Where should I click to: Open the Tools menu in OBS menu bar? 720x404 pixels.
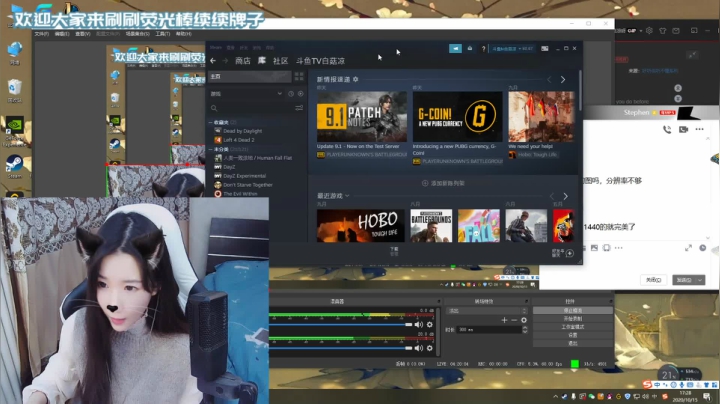click(163, 34)
